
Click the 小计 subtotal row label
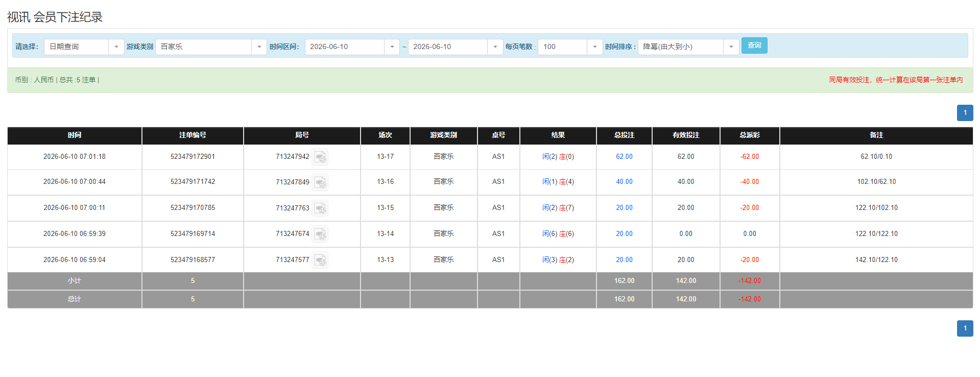tap(75, 281)
